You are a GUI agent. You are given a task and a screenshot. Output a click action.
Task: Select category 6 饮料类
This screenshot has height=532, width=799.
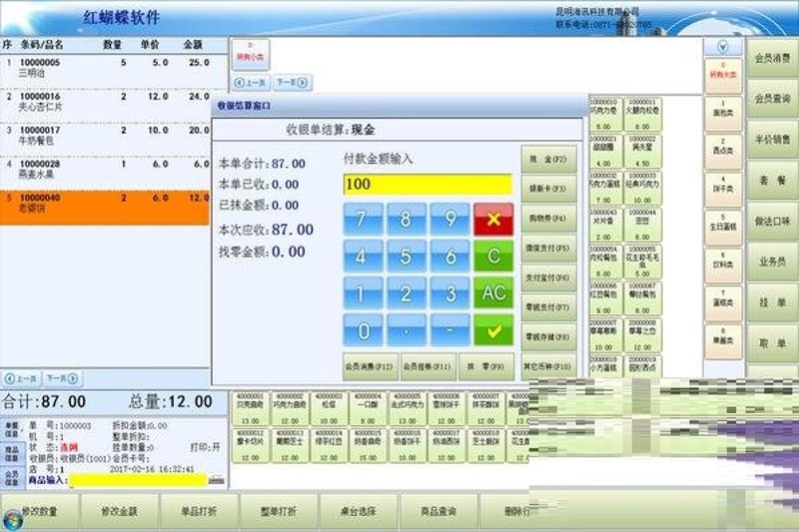(722, 265)
